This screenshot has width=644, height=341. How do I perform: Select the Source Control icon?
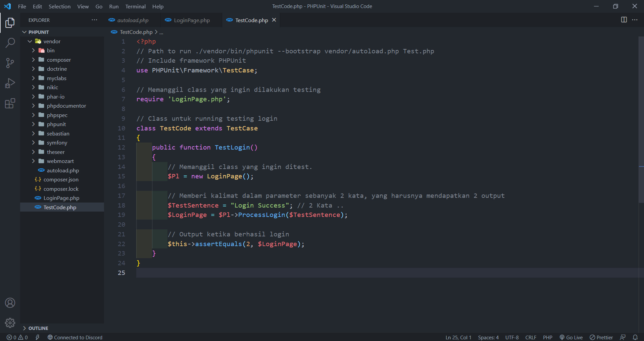click(x=10, y=63)
